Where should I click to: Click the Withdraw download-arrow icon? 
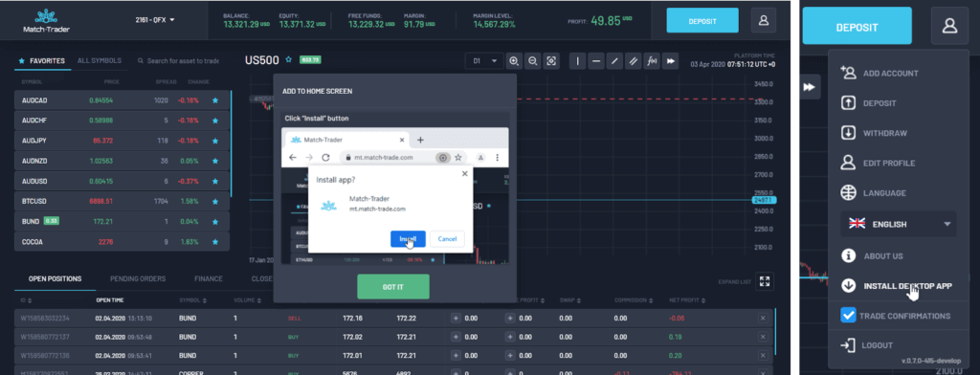(848, 133)
